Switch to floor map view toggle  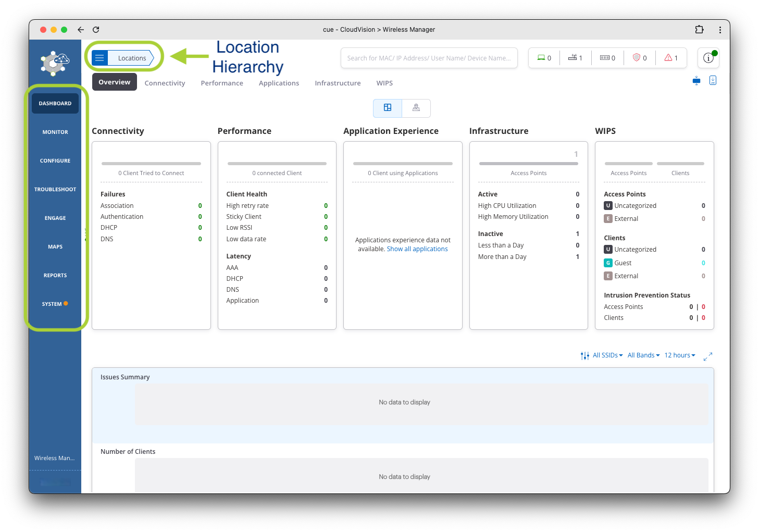click(416, 108)
